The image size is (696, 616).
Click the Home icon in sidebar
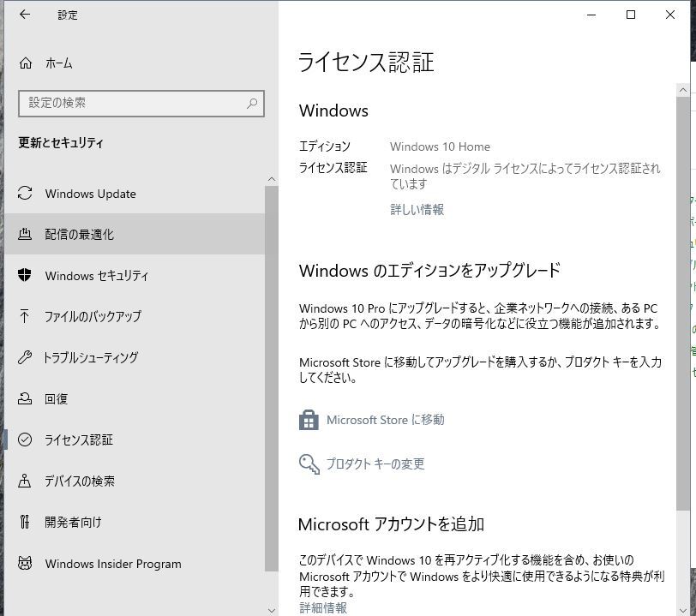[x=26, y=63]
